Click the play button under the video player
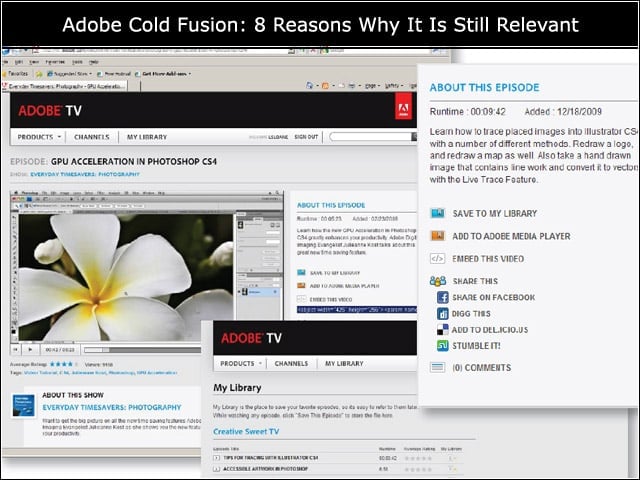This screenshot has height=480, width=640. coord(30,349)
